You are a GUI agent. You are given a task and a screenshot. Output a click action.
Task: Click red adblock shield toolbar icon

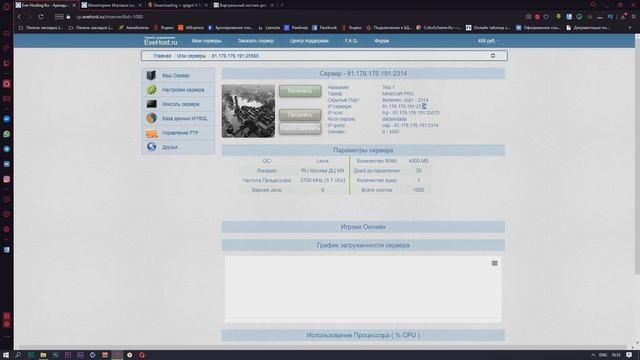[x=537, y=17]
